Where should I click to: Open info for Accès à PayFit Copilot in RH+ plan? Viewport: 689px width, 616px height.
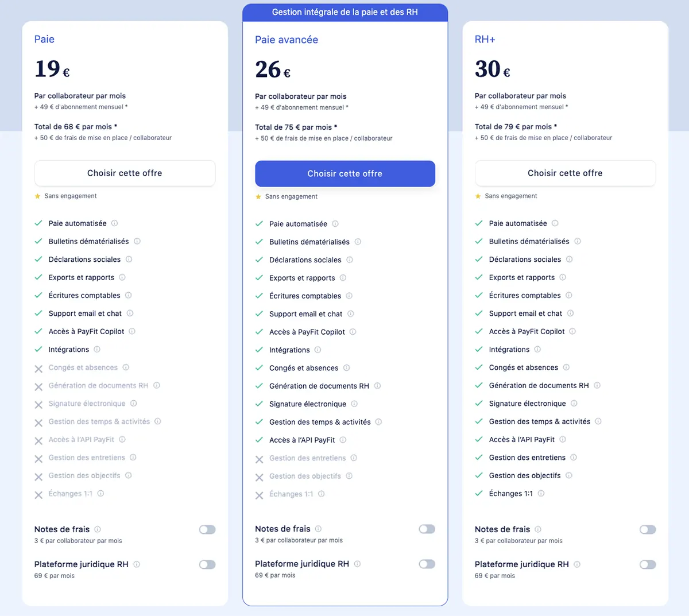(572, 331)
